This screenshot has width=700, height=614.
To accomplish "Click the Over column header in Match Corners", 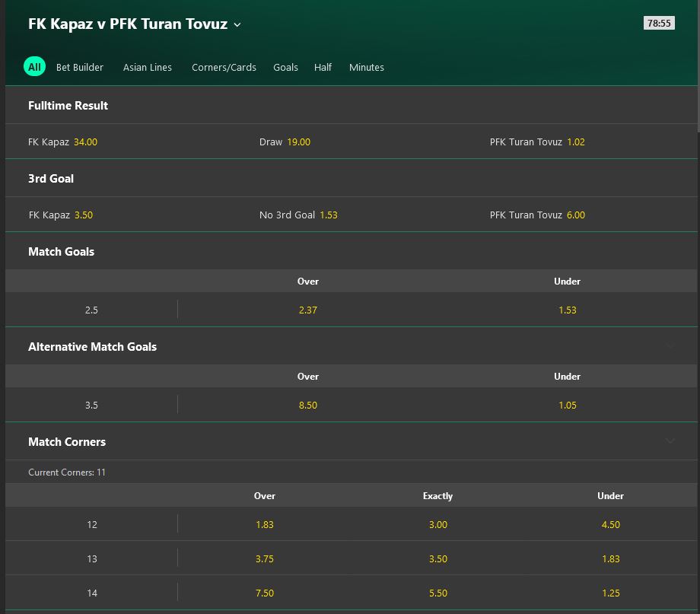I will pos(265,496).
